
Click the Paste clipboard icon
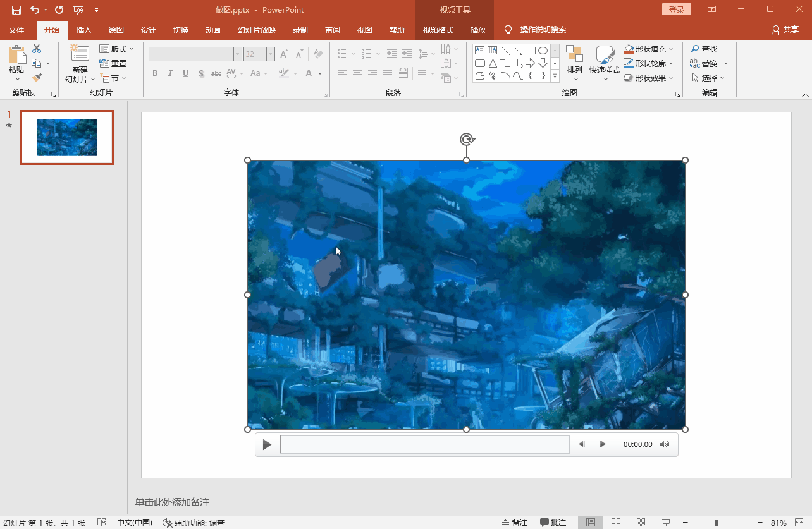pos(16,54)
